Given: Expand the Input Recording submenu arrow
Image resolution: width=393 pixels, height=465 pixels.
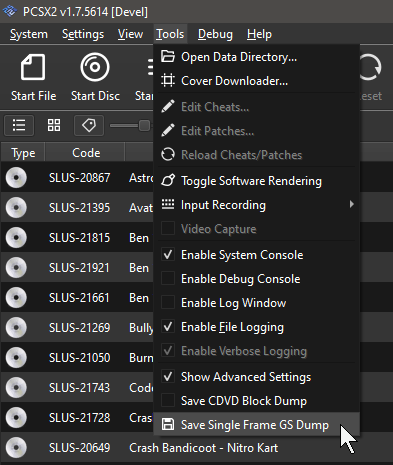Looking at the screenshot, I should (351, 204).
